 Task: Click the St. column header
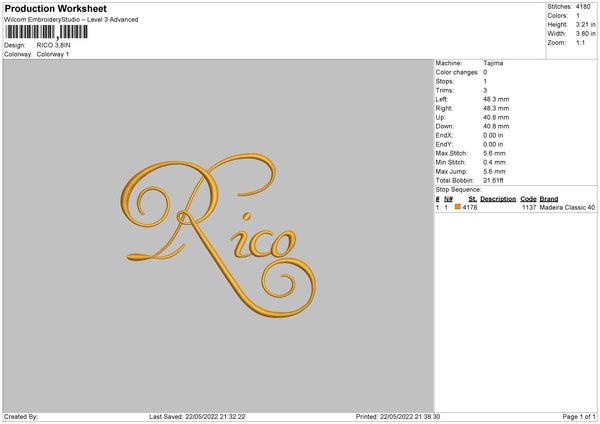click(x=471, y=198)
